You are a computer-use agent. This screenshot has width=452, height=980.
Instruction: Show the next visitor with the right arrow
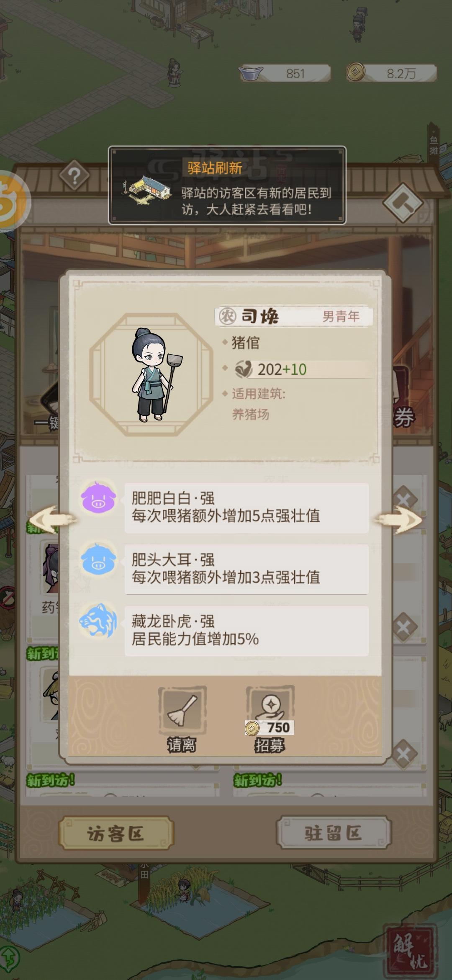click(x=398, y=520)
